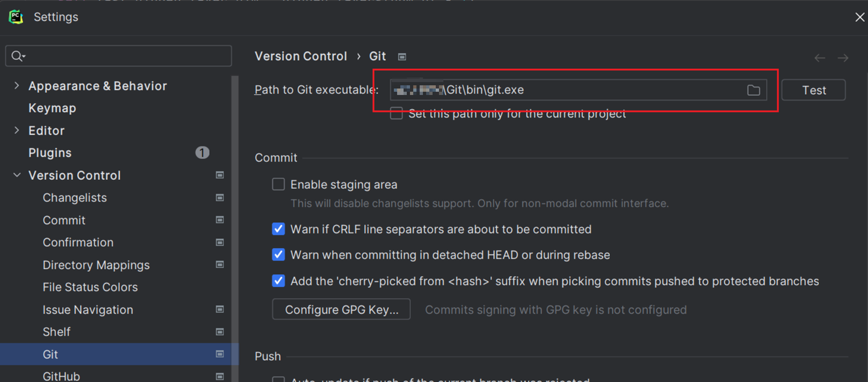
Task: Click project icon beside Changelists item
Action: [x=220, y=198]
